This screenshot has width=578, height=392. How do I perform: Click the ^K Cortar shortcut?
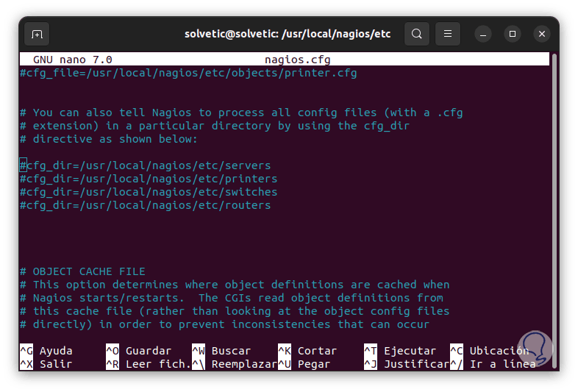click(x=307, y=351)
